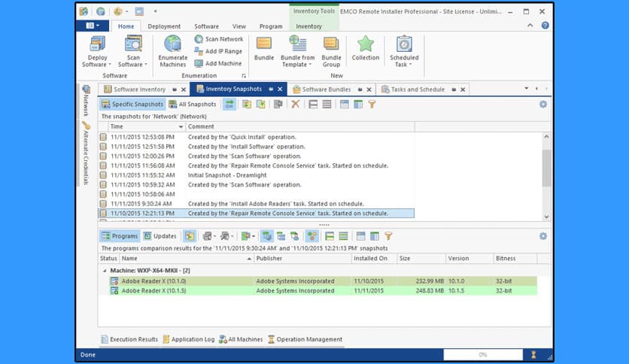
Task: Select the Install Adobe Readers task snapshot
Action: [x=257, y=204]
